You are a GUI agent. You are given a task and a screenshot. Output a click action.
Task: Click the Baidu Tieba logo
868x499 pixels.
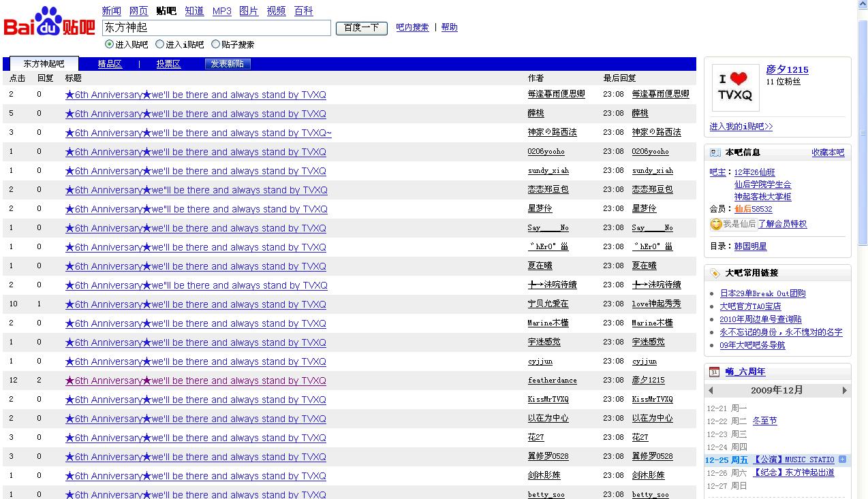49,22
